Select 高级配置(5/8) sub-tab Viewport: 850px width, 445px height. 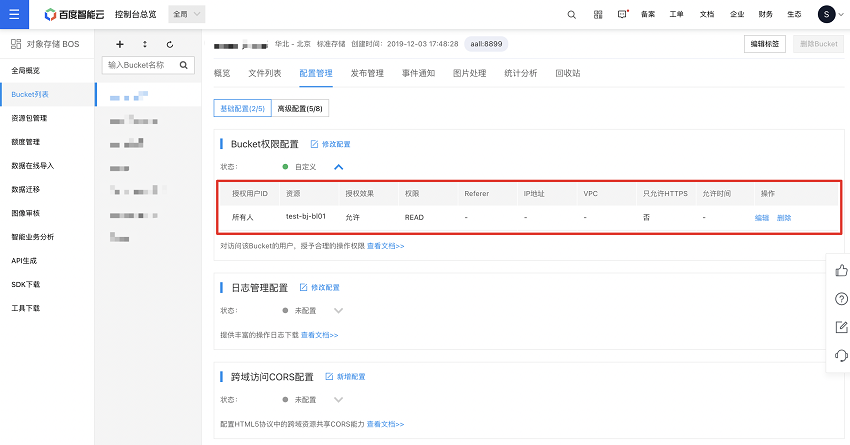pyautogui.click(x=300, y=108)
